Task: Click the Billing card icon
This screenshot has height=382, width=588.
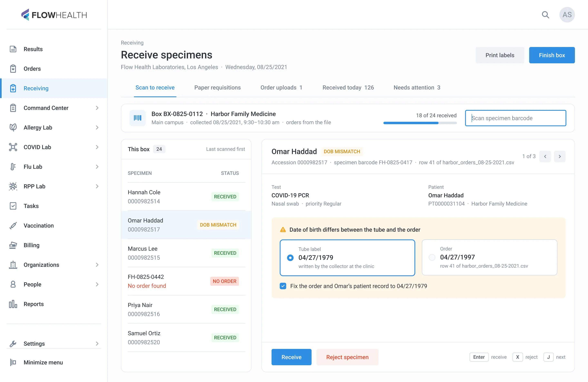Action: point(13,245)
